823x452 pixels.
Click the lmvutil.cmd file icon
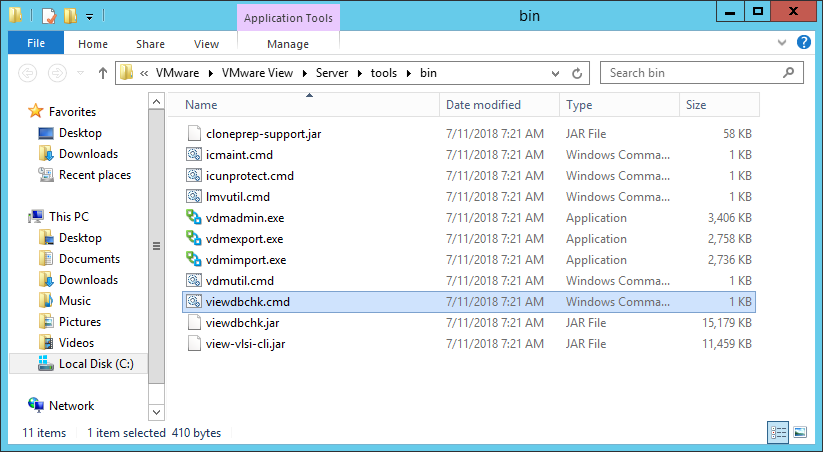click(x=194, y=196)
